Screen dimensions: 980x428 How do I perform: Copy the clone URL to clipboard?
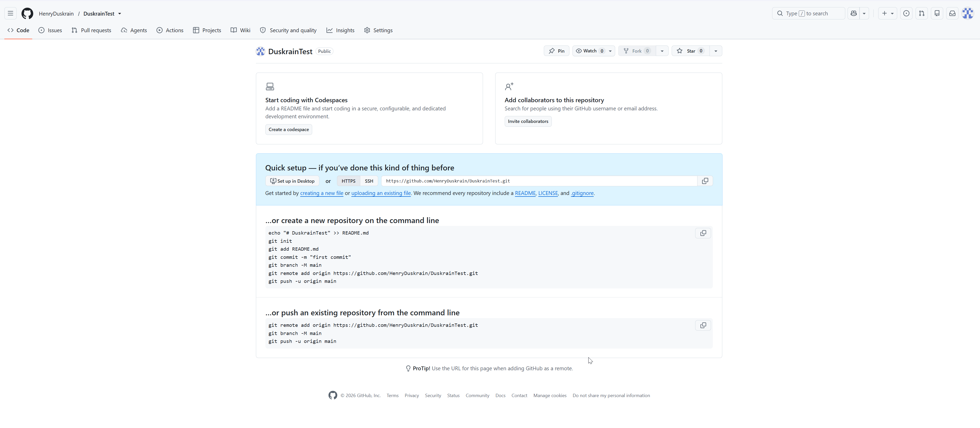(x=705, y=181)
